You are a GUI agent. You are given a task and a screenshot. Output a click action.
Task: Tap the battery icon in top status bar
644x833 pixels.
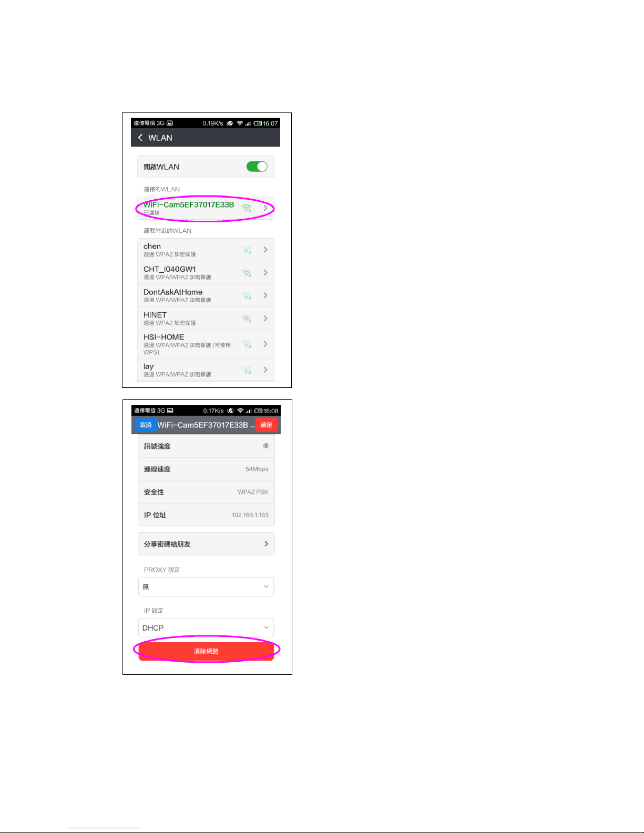[258, 123]
